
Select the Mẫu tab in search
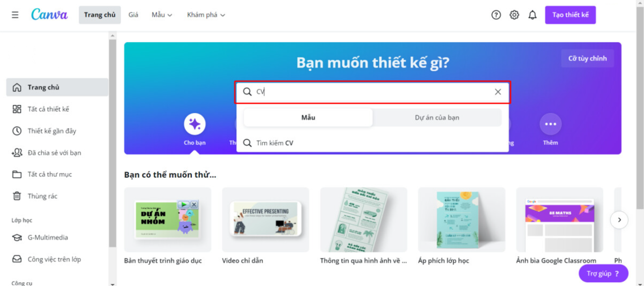pyautogui.click(x=308, y=118)
